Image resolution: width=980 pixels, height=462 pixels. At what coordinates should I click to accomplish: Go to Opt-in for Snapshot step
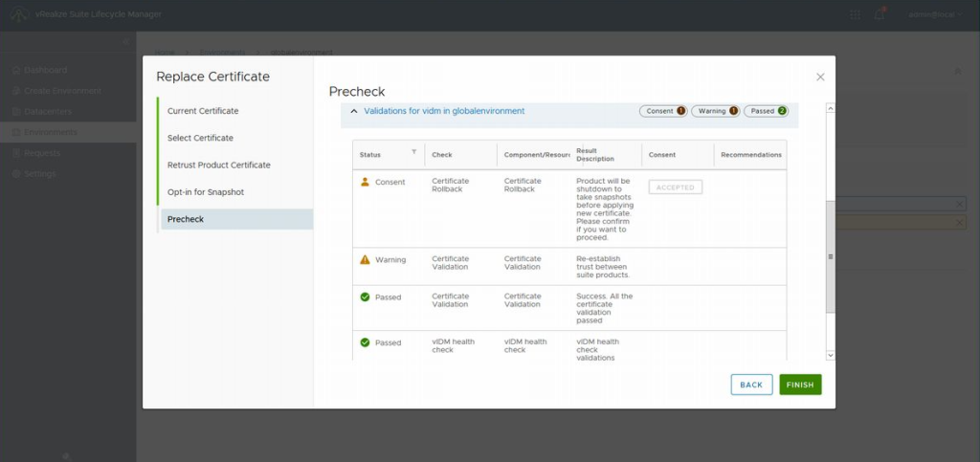point(206,192)
